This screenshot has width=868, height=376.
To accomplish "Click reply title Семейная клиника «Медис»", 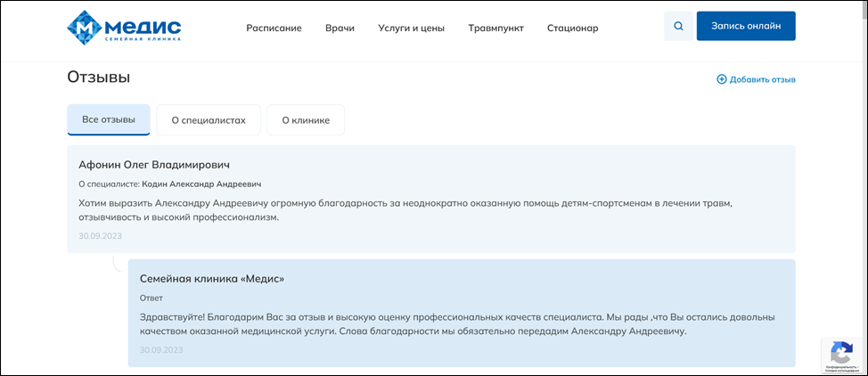I will (212, 279).
